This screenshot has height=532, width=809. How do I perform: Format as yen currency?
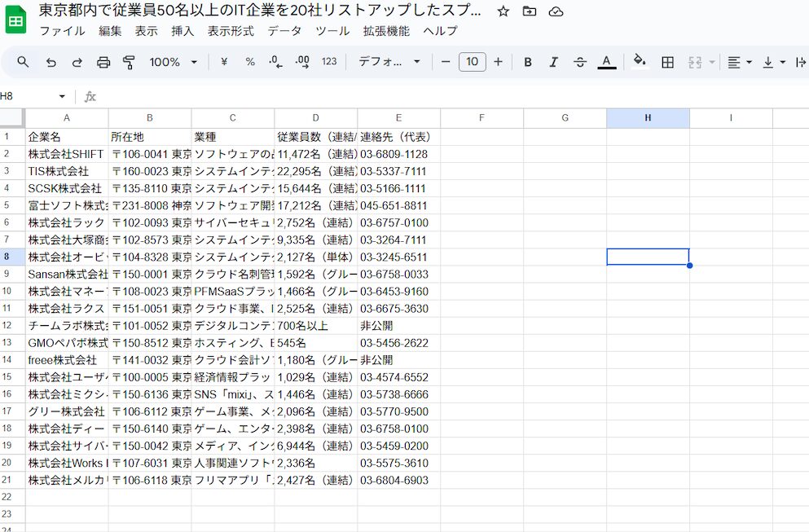point(224,62)
